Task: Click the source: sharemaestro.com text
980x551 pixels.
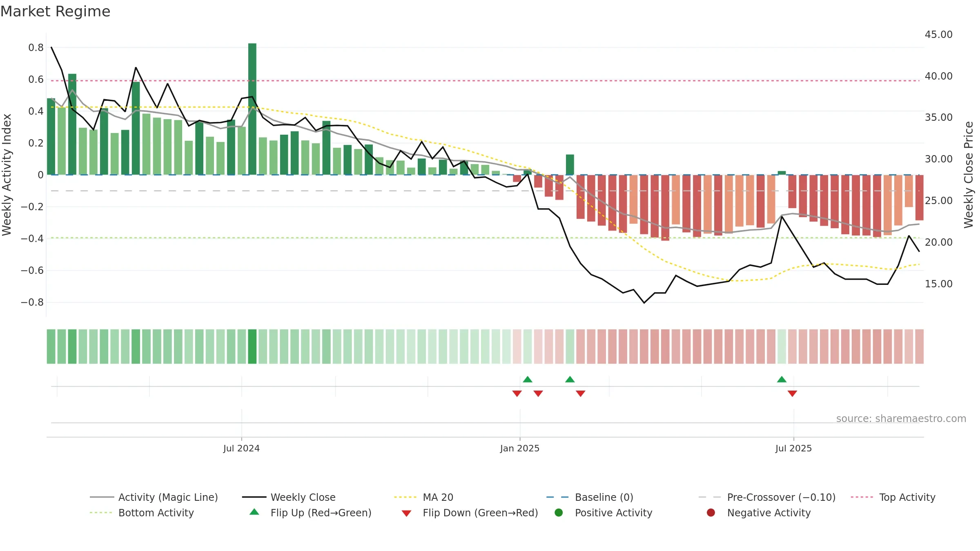Action: 901,418
